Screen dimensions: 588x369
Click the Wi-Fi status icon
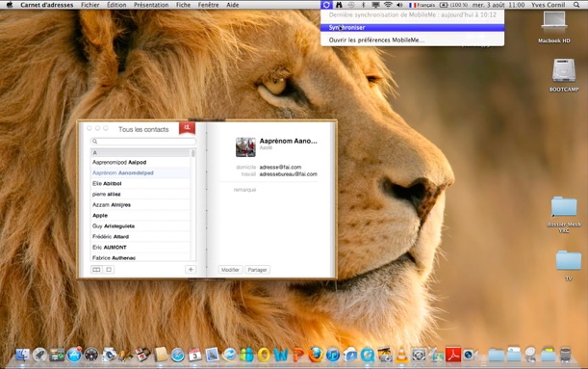(x=388, y=5)
